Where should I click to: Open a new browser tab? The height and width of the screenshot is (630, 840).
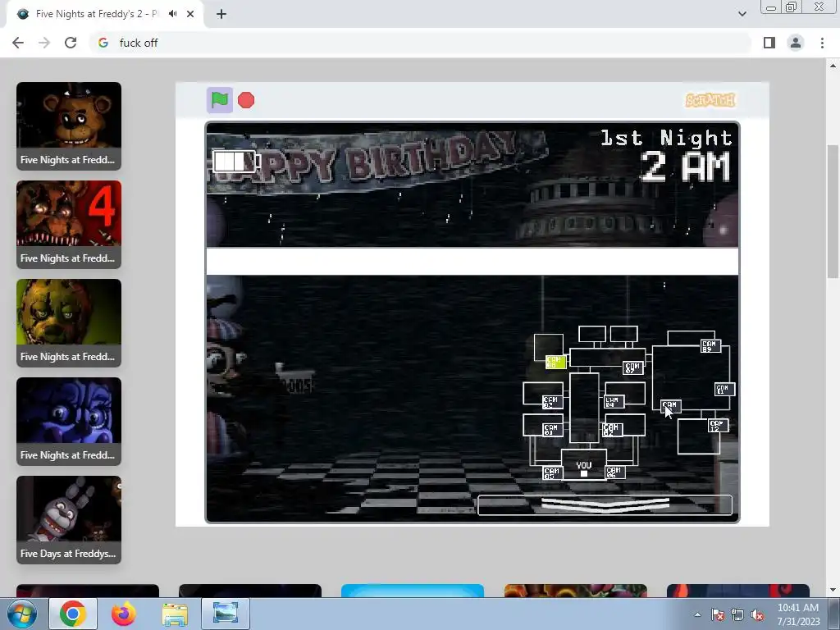pyautogui.click(x=221, y=14)
